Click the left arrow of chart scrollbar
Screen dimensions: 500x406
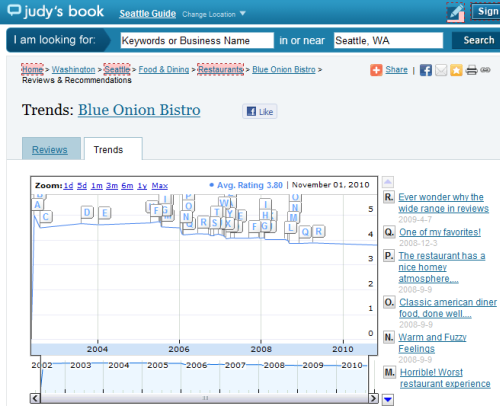[35, 398]
